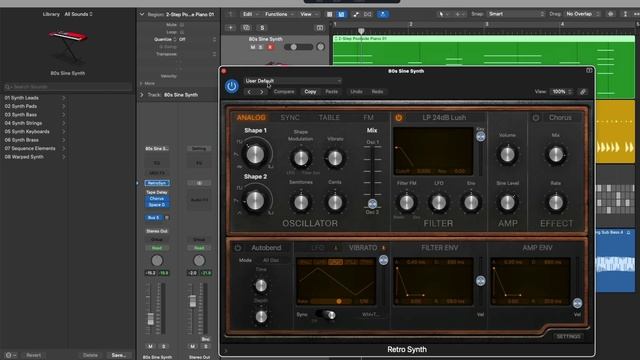Click the global solo S icon
The image size is (640, 360).
coord(262,28)
